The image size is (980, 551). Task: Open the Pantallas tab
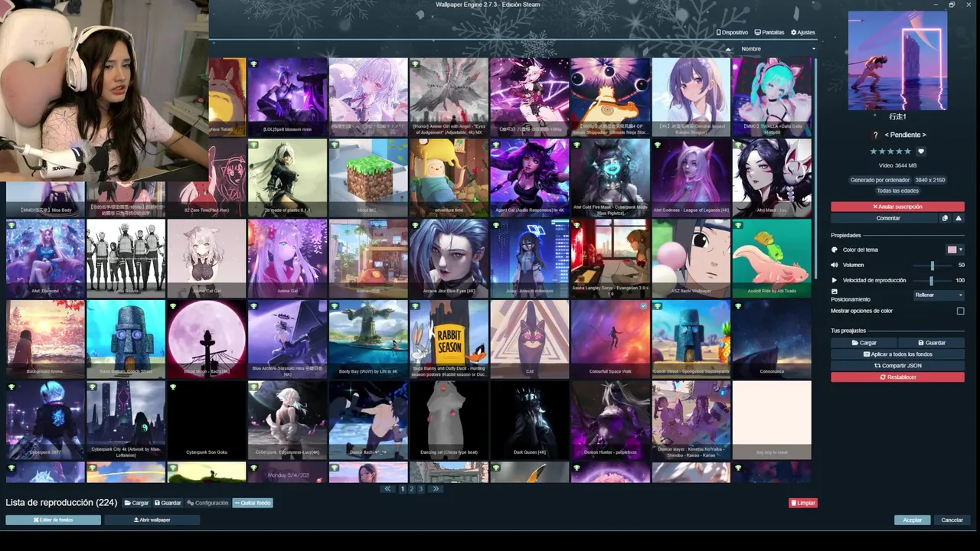coord(769,33)
